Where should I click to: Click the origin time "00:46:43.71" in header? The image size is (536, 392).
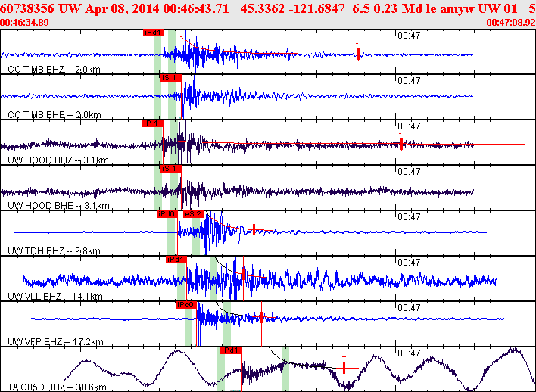pos(196,8)
